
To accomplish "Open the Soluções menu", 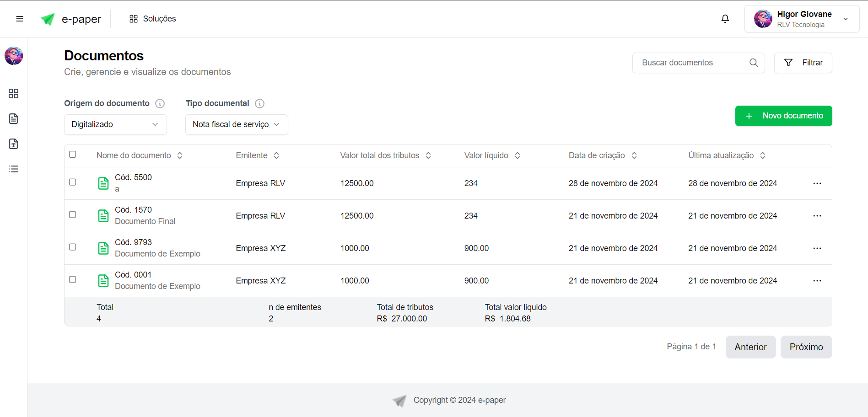I will (x=153, y=19).
